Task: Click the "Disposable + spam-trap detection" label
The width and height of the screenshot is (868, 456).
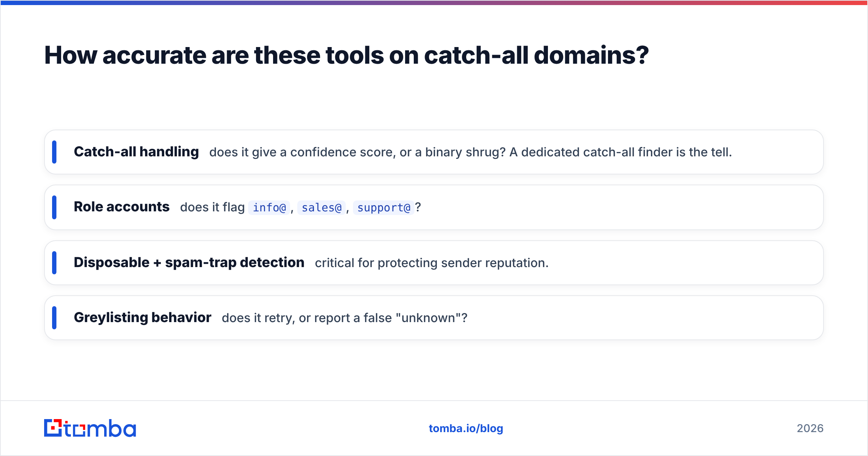Action: [x=189, y=263]
